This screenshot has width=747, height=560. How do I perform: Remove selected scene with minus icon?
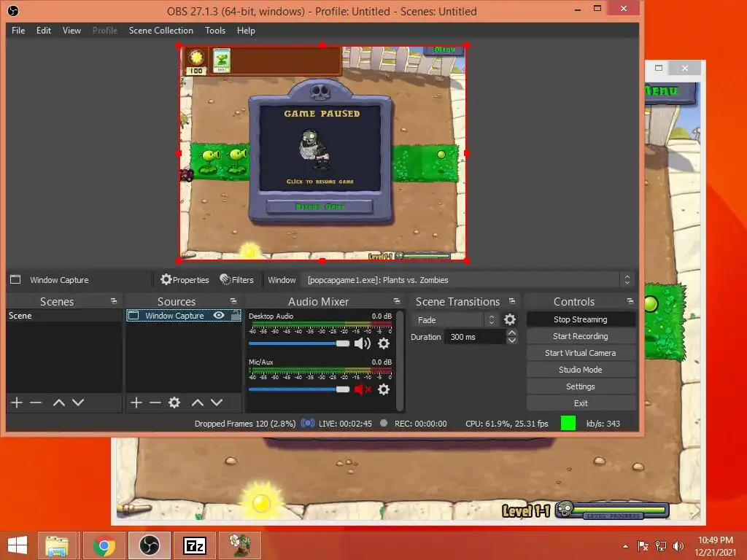point(36,402)
